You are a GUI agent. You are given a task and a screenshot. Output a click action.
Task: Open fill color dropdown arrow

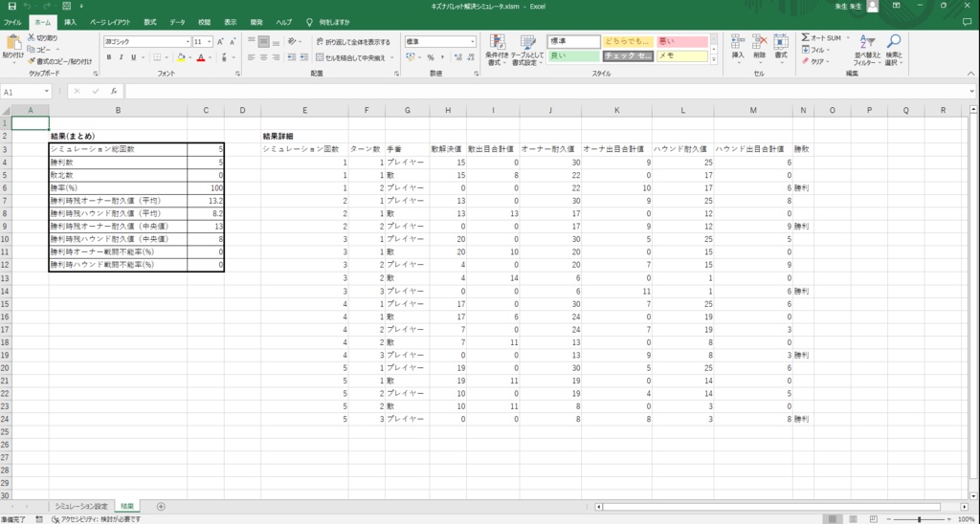click(189, 57)
